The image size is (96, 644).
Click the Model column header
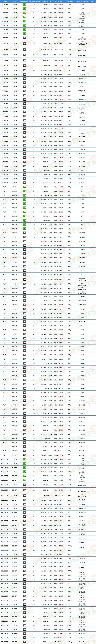pyautogui.click(x=14, y=1)
